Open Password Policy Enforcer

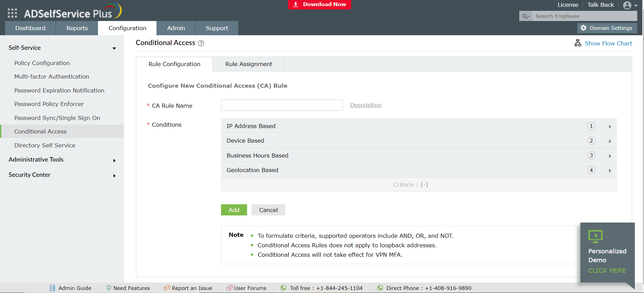tap(49, 104)
